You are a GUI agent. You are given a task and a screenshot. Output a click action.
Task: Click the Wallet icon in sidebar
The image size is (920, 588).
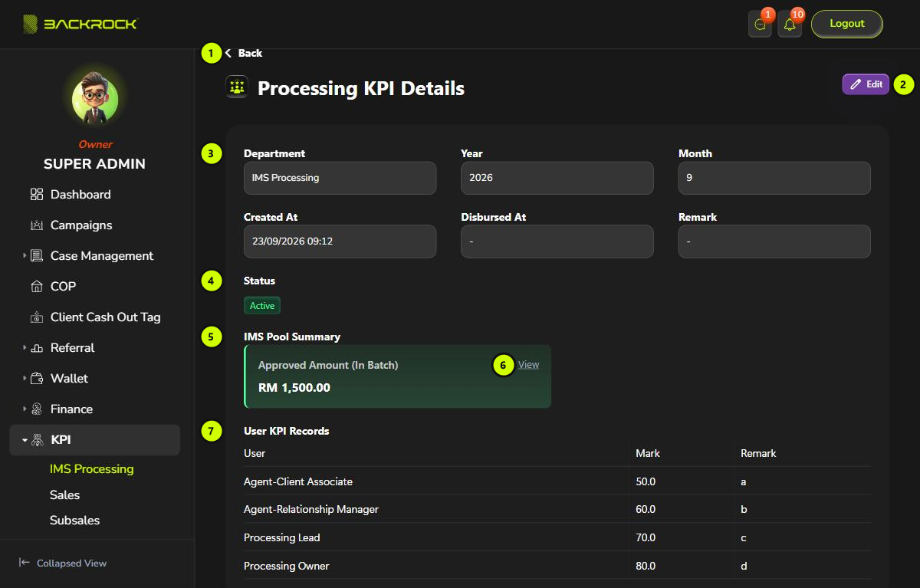37,379
